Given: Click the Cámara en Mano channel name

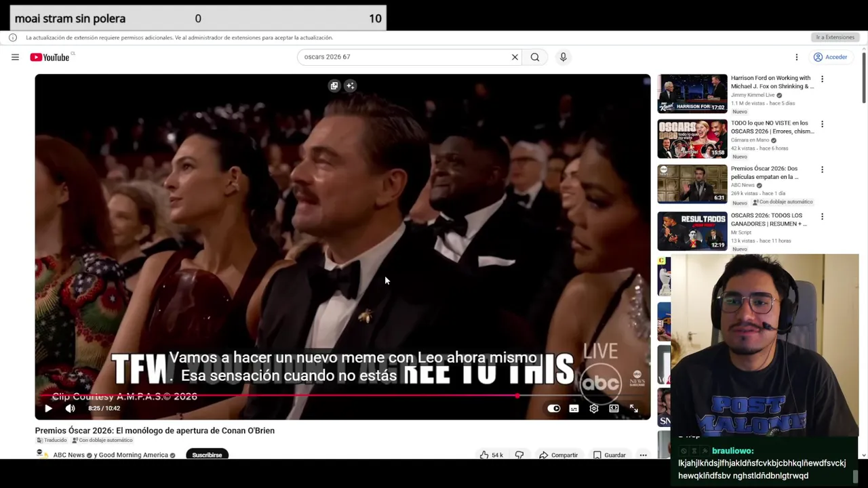Looking at the screenshot, I should [x=750, y=140].
